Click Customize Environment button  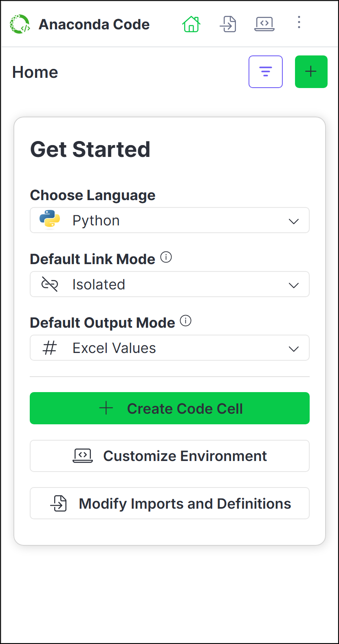coord(169,456)
